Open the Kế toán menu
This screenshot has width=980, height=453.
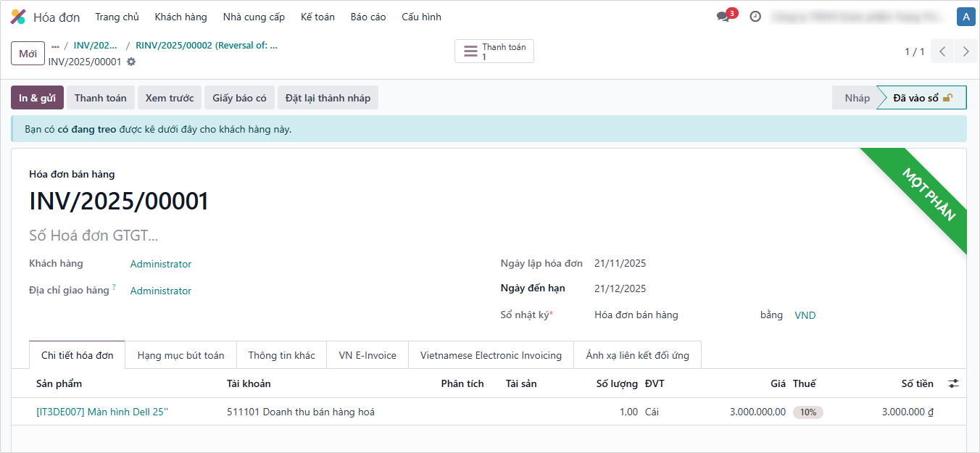(x=317, y=17)
